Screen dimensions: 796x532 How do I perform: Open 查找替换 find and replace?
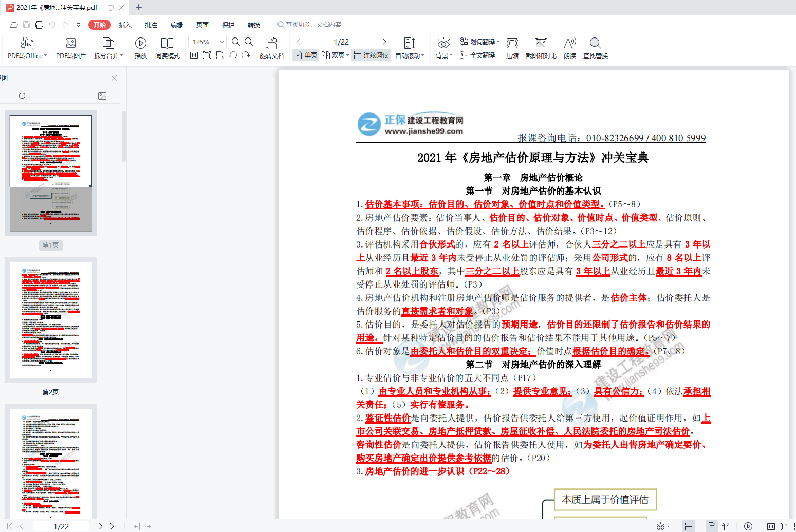[x=595, y=47]
